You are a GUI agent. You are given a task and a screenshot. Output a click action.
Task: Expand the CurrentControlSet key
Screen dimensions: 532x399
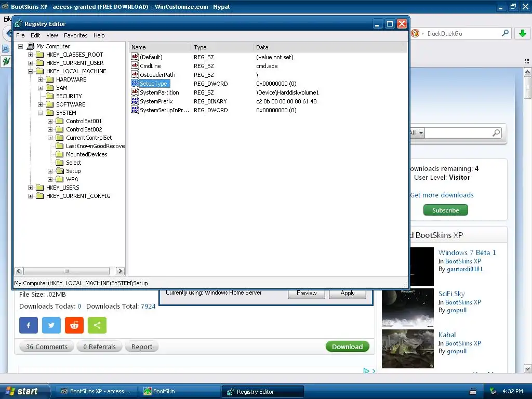[50, 138]
